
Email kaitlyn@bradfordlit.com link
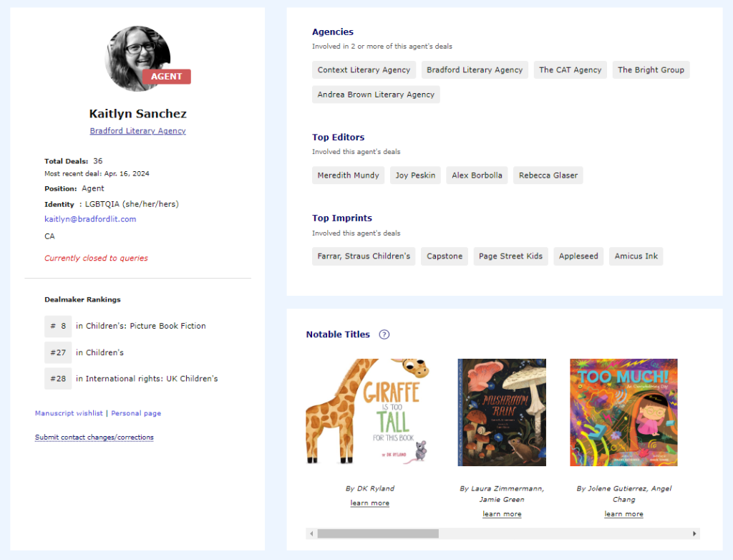tap(90, 219)
